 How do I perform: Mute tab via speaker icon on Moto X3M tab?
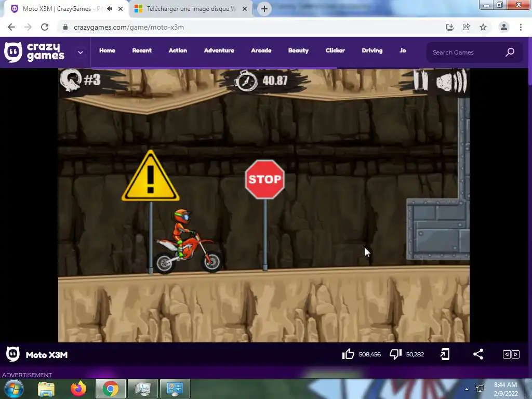point(109,9)
